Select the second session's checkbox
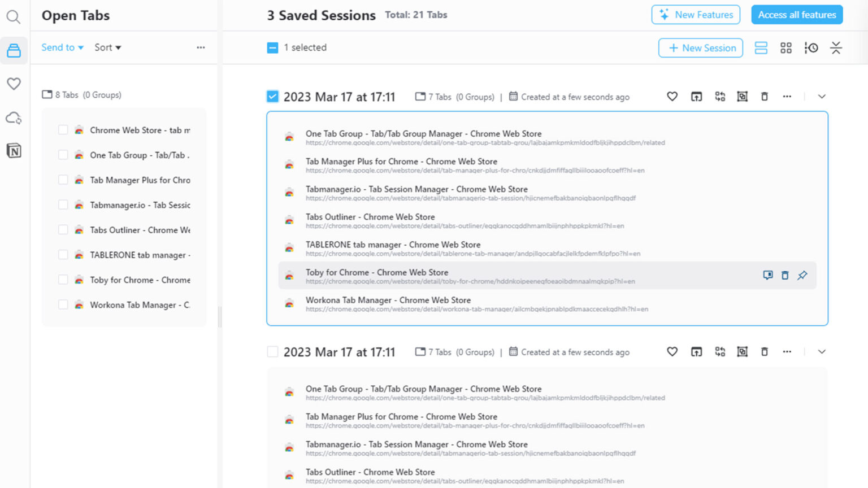868x488 pixels. click(x=272, y=351)
